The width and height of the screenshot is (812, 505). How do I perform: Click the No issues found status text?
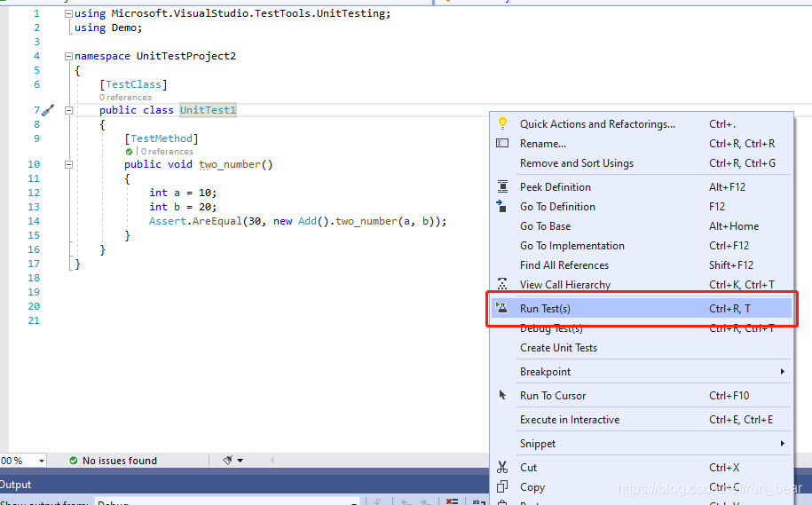coord(120,461)
